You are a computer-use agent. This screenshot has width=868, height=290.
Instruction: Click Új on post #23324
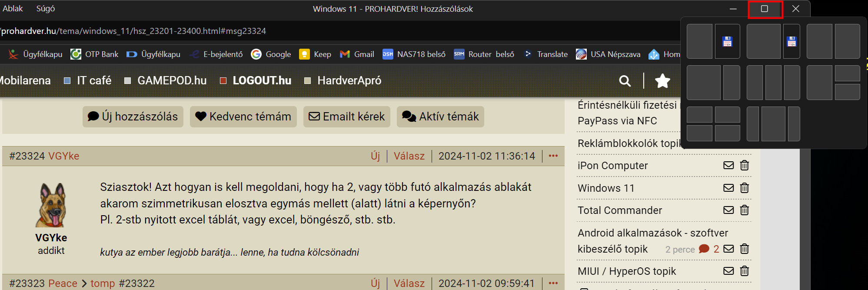[x=376, y=156]
